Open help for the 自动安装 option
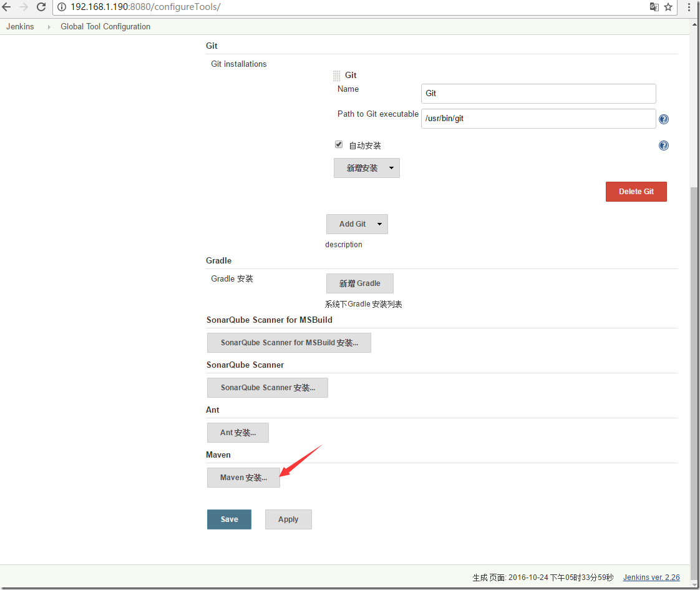Image resolution: width=700 pixels, height=590 pixels. tap(664, 145)
